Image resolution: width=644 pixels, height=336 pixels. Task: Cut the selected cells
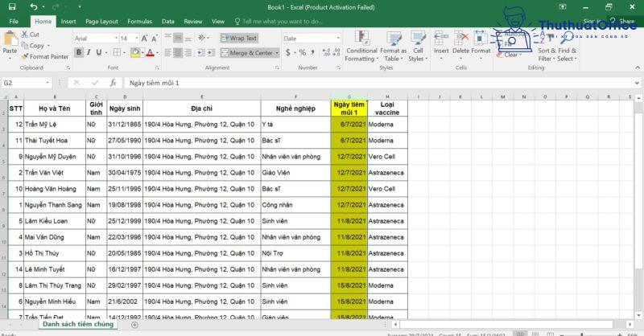pos(31,35)
